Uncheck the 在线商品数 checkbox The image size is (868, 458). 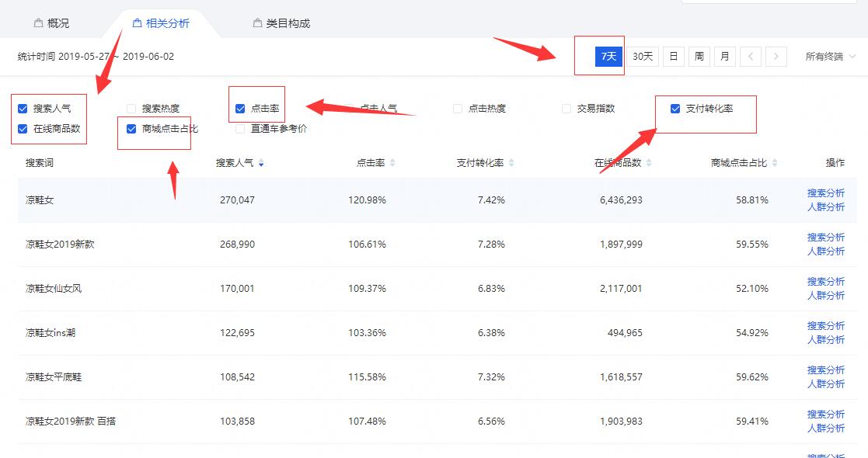pyautogui.click(x=23, y=129)
